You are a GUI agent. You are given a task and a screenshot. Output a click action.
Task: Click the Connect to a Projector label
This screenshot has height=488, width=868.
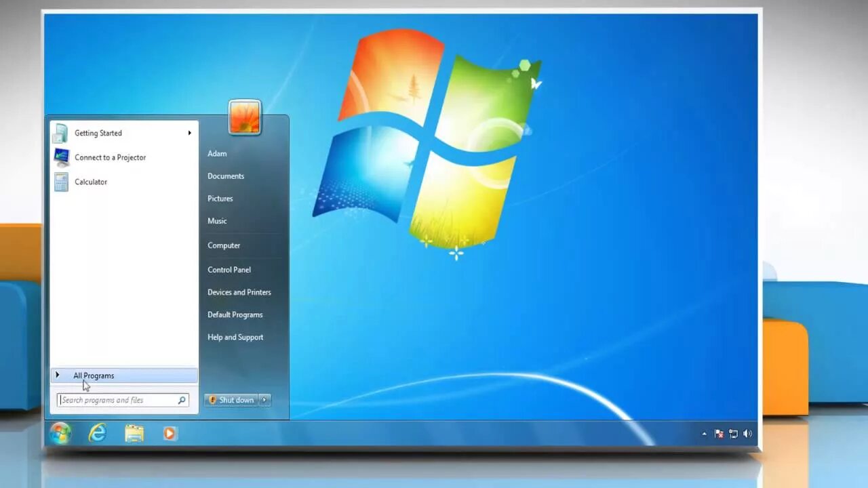click(x=110, y=157)
